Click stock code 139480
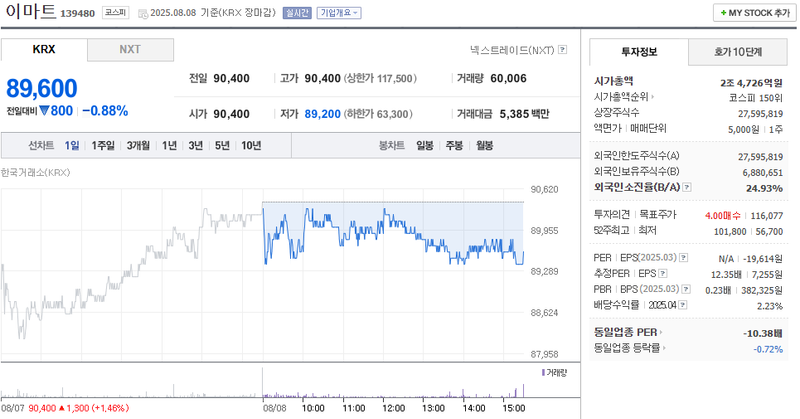 pyautogui.click(x=78, y=13)
